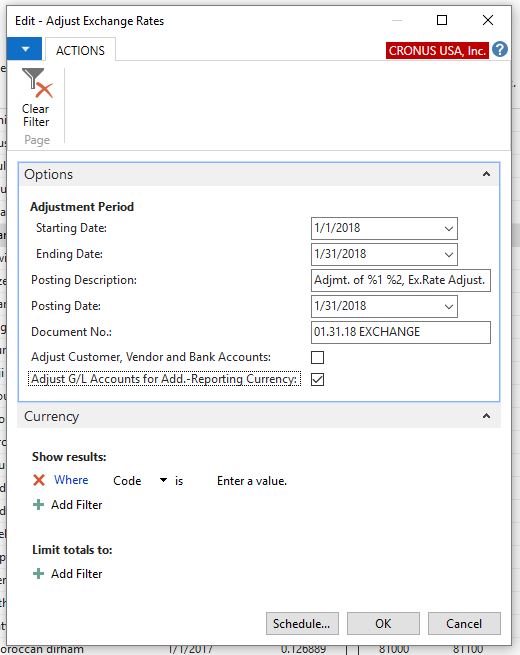
Task: Open the Posting Date dropdown arrow
Action: point(449,307)
